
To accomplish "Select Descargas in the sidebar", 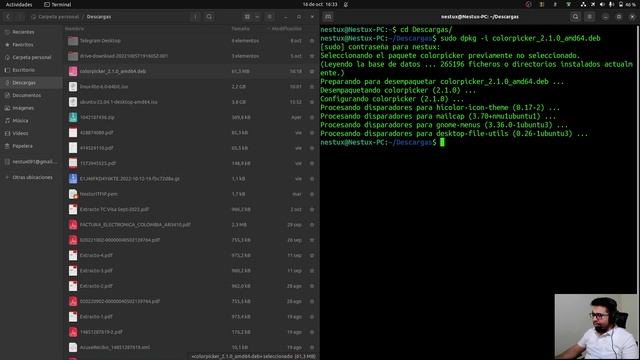I will [31, 82].
